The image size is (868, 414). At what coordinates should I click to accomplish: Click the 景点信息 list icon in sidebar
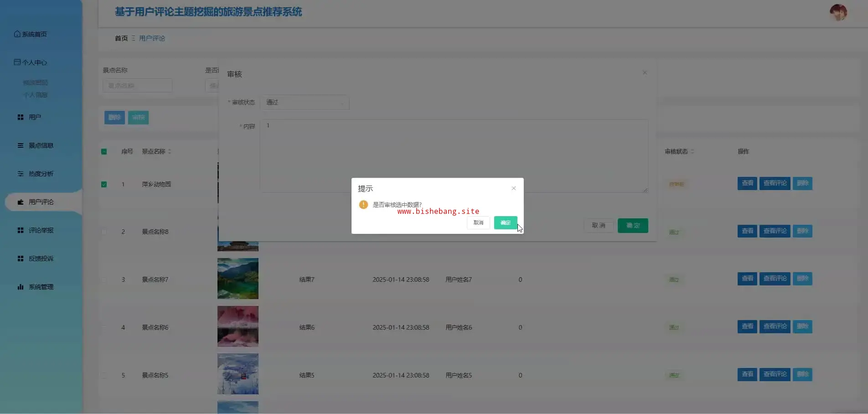(x=21, y=145)
